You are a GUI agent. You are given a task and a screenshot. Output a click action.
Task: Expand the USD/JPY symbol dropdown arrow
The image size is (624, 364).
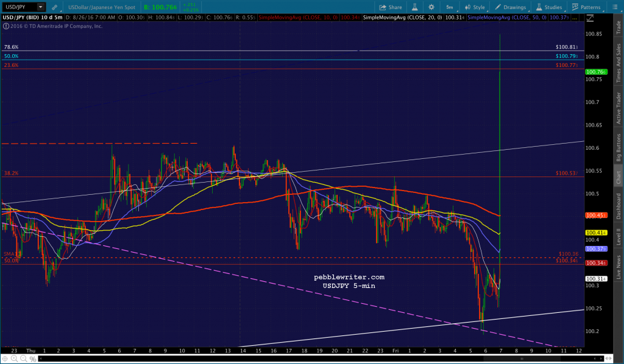tap(40, 7)
